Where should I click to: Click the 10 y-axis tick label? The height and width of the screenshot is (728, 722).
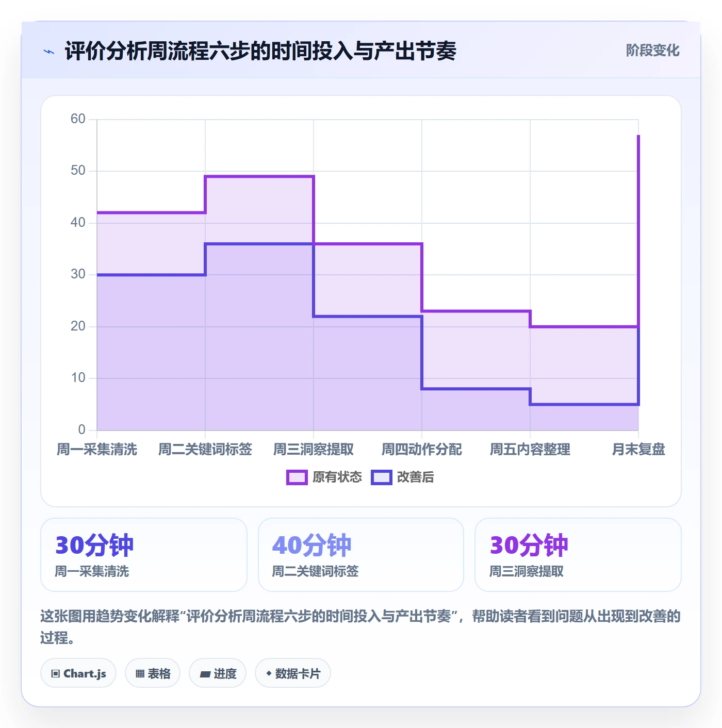pos(78,378)
